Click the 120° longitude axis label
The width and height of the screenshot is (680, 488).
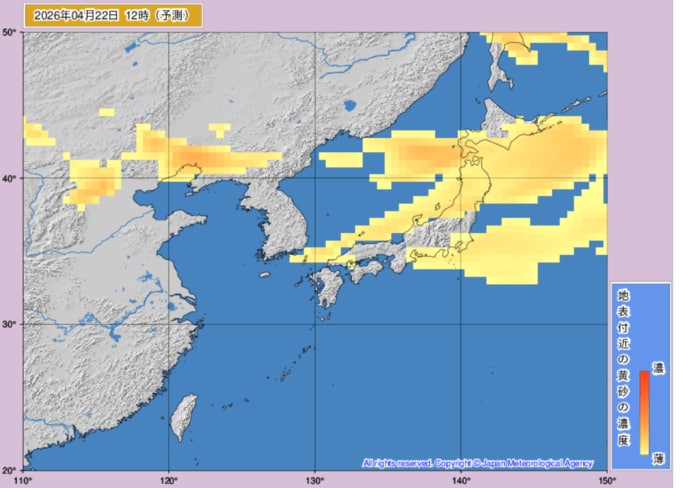[x=168, y=479]
